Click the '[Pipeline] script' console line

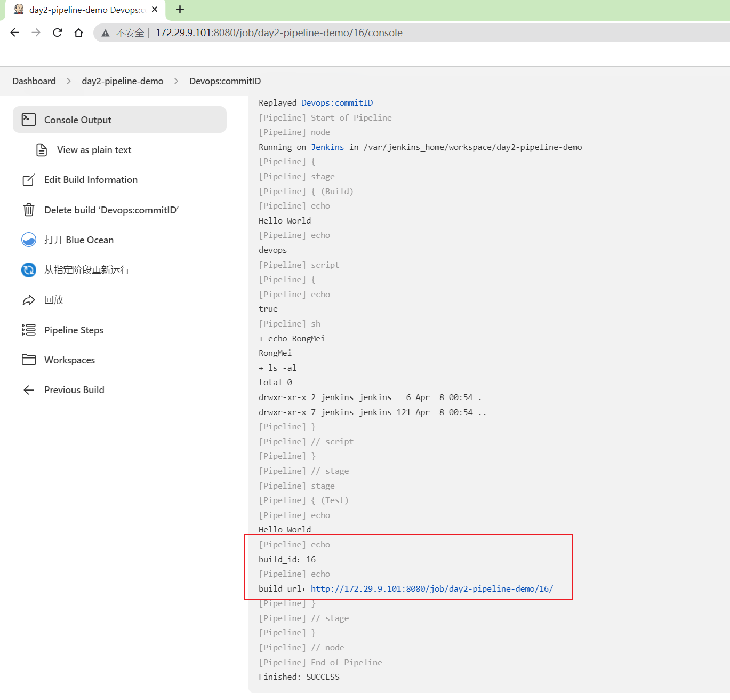299,265
